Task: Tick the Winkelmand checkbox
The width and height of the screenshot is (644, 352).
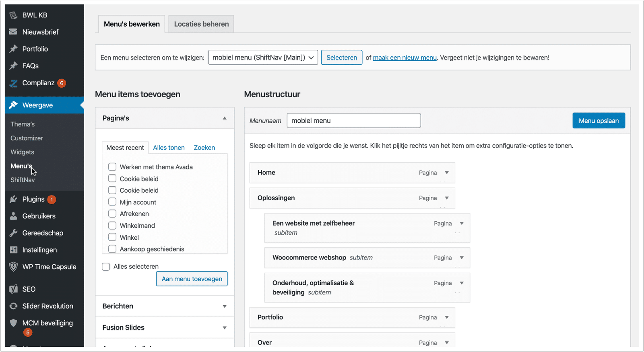Action: (112, 225)
